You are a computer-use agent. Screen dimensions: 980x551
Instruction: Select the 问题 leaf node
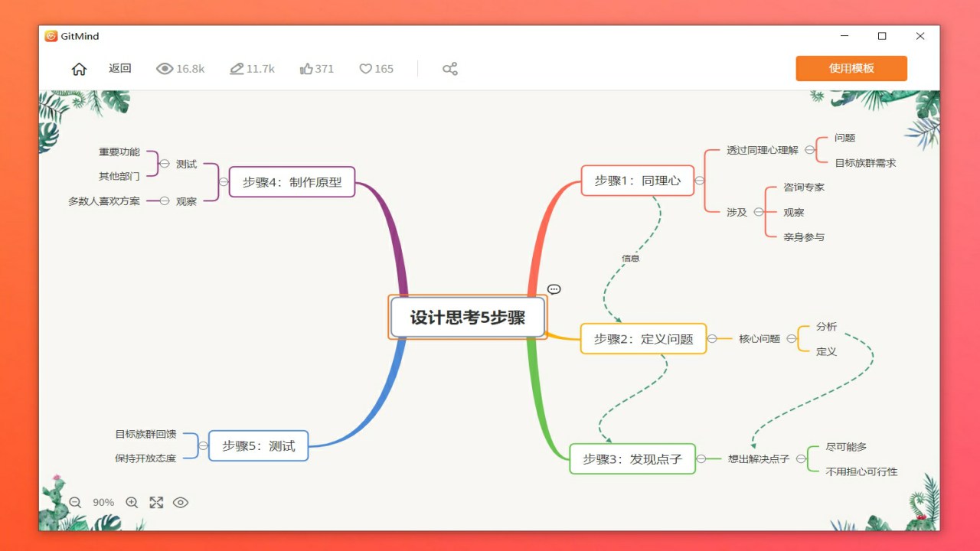click(x=845, y=138)
